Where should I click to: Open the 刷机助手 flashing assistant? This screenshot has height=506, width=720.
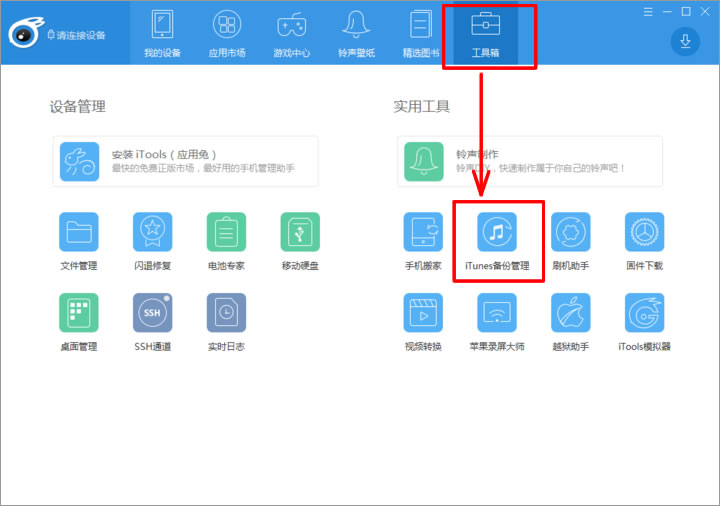pyautogui.click(x=571, y=232)
